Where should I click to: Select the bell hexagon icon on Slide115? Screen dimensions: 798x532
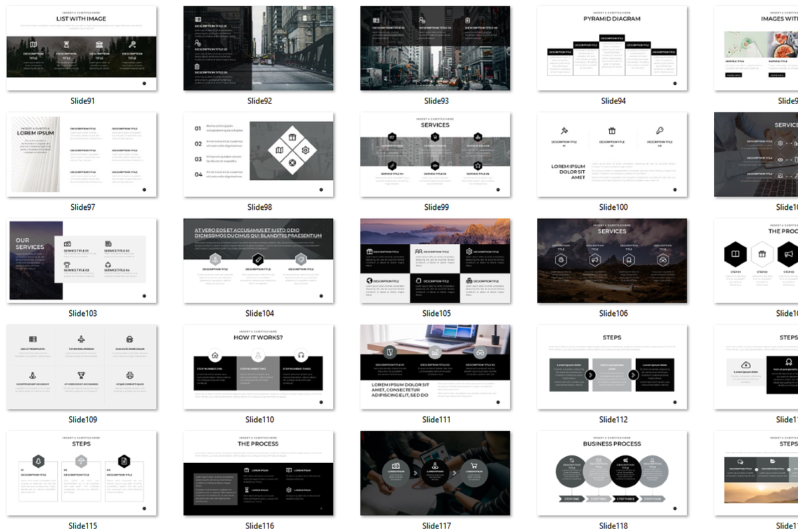38,461
